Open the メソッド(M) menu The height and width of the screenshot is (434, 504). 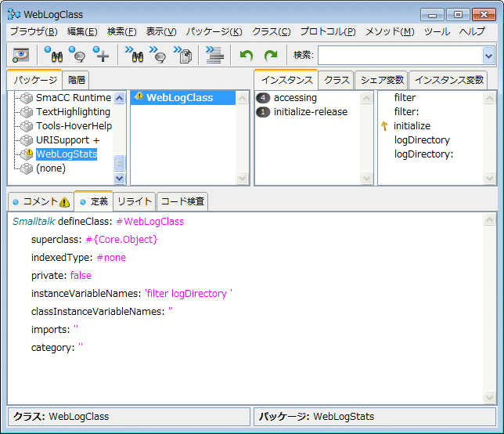(x=390, y=31)
